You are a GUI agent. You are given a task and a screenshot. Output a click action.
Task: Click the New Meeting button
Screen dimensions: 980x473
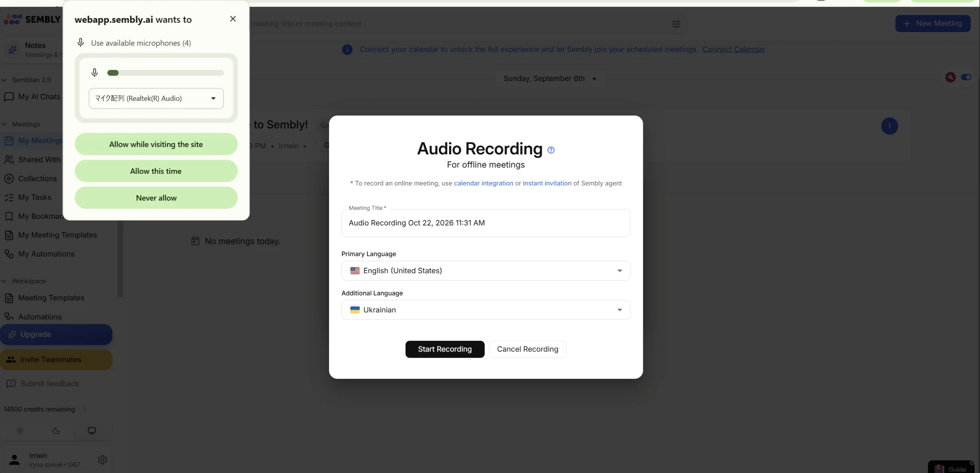click(933, 23)
